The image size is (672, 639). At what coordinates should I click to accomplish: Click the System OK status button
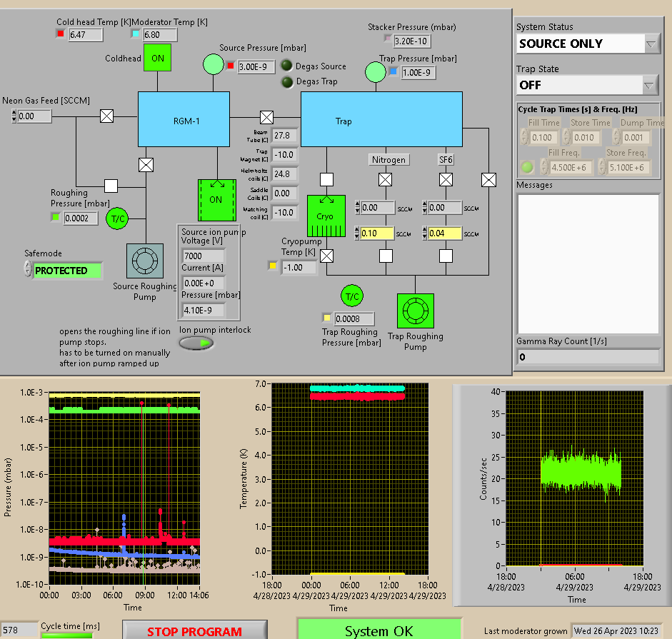coord(378,630)
